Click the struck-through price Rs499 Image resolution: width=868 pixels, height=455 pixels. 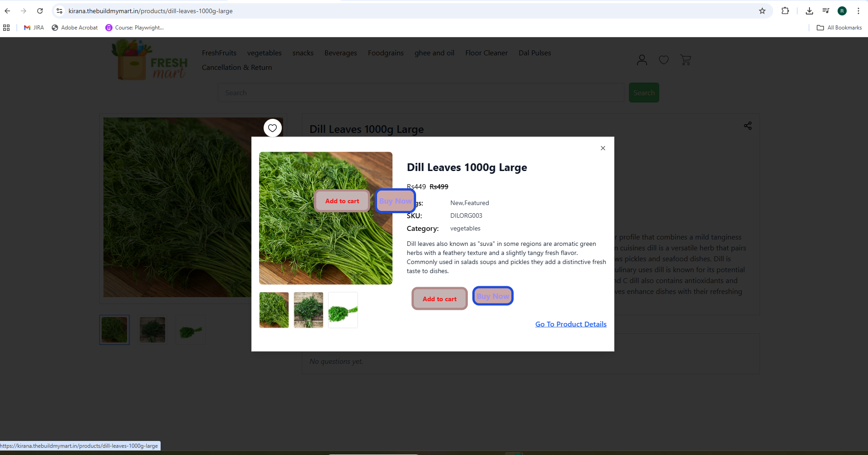coord(439,186)
